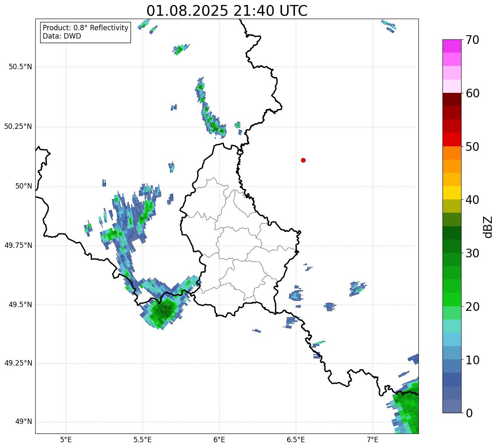The height and width of the screenshot is (448, 498).
Task: Click colorbar tick label 10
Action: tap(472, 360)
